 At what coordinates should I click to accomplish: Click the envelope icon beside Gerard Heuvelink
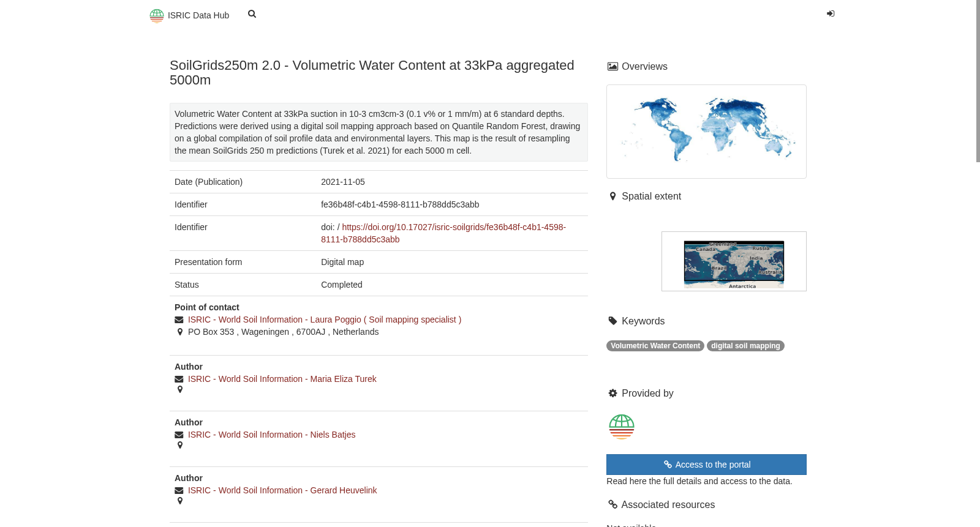(179, 490)
